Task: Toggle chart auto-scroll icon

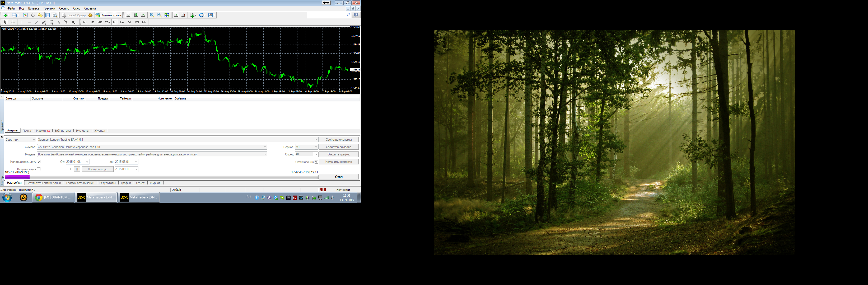Action: [x=176, y=15]
